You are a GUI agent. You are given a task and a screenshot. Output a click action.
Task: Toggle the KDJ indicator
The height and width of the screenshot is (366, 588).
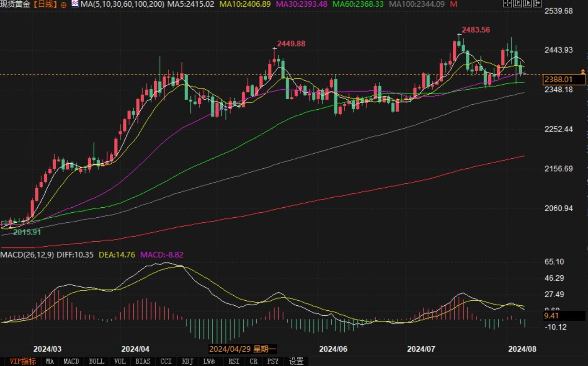[x=188, y=361]
